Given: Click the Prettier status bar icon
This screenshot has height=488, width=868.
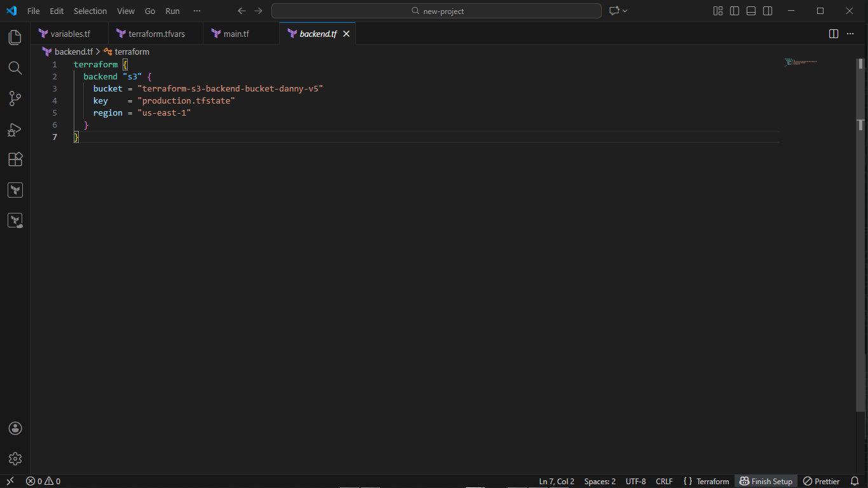Looking at the screenshot, I should 821,481.
